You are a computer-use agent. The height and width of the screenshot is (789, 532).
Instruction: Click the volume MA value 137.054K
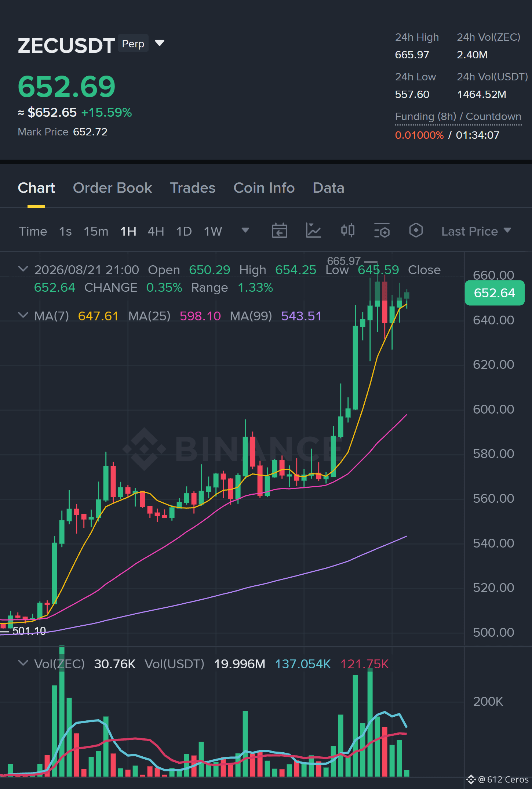303,664
